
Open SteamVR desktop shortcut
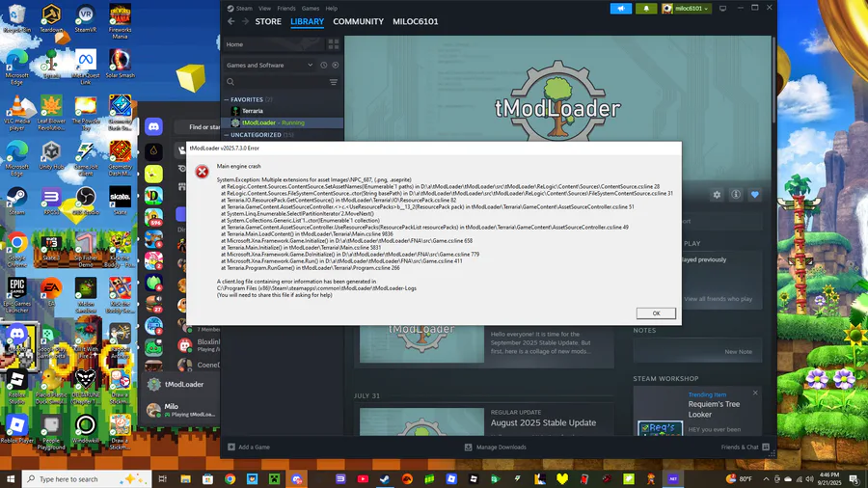pos(86,18)
